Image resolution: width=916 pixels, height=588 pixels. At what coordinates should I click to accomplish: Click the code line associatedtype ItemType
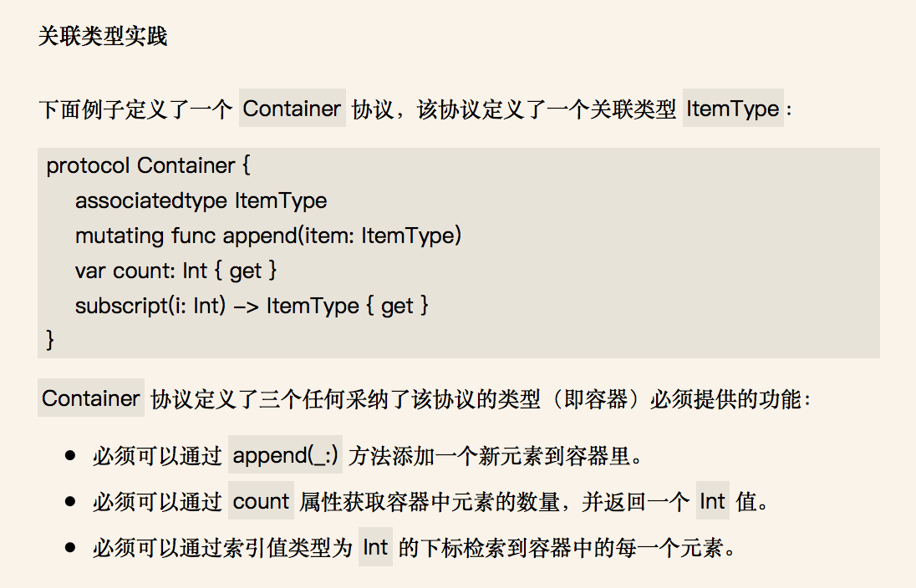tap(201, 200)
